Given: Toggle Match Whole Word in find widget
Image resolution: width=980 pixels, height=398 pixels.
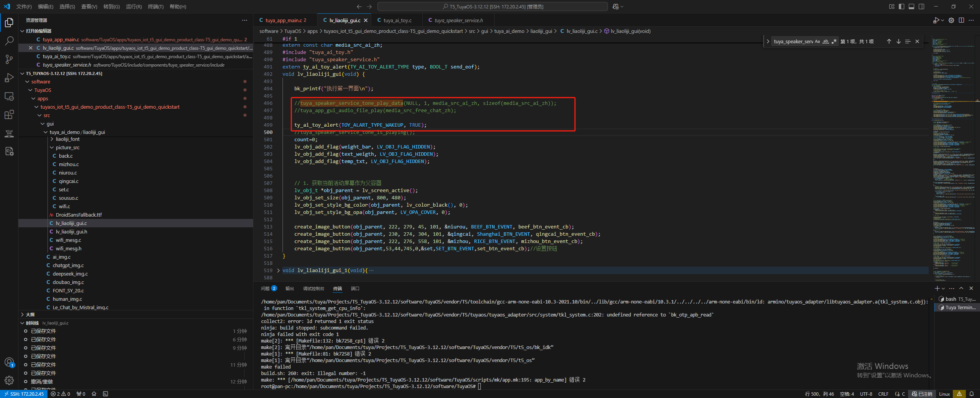Looking at the screenshot, I should click(x=826, y=41).
